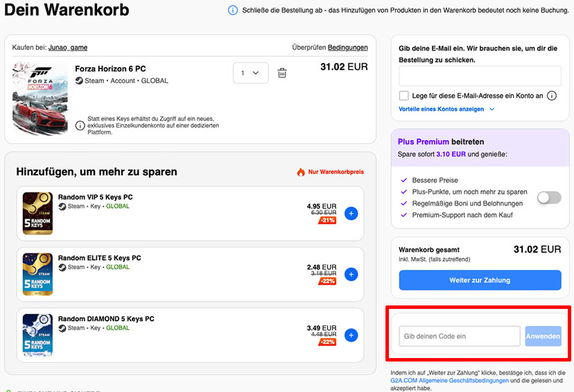Image resolution: width=574 pixels, height=392 pixels.
Task: Click the Anwenden button to apply the code
Action: 543,336
